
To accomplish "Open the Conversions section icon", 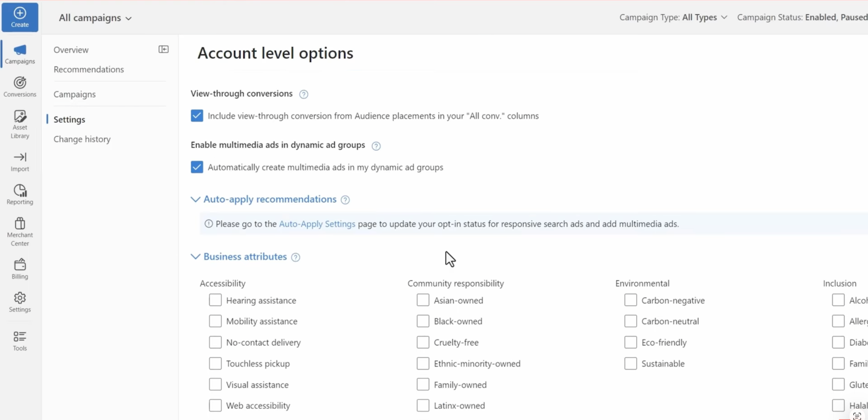I will 20,87.
